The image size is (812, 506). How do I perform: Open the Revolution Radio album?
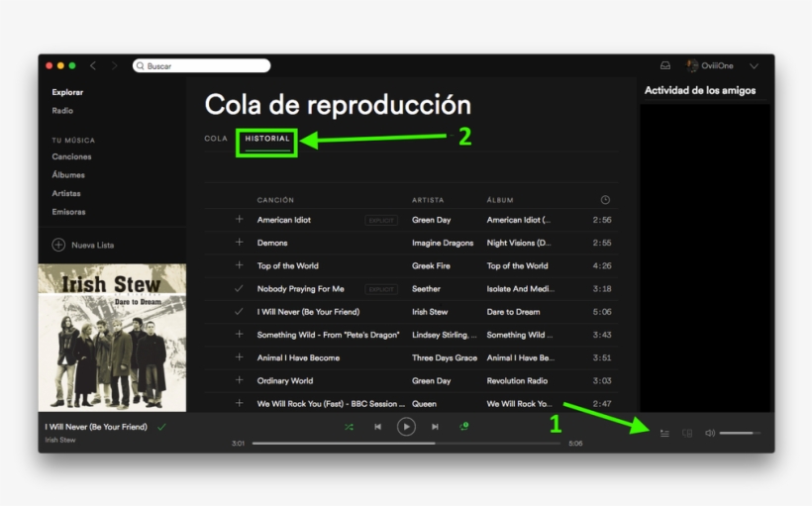(517, 380)
